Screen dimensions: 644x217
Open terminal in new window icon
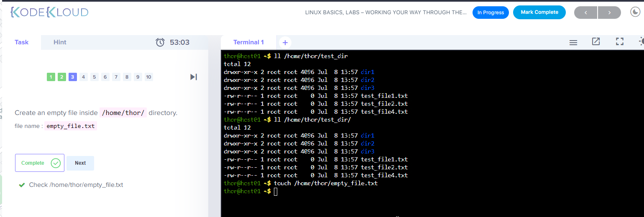tap(596, 41)
